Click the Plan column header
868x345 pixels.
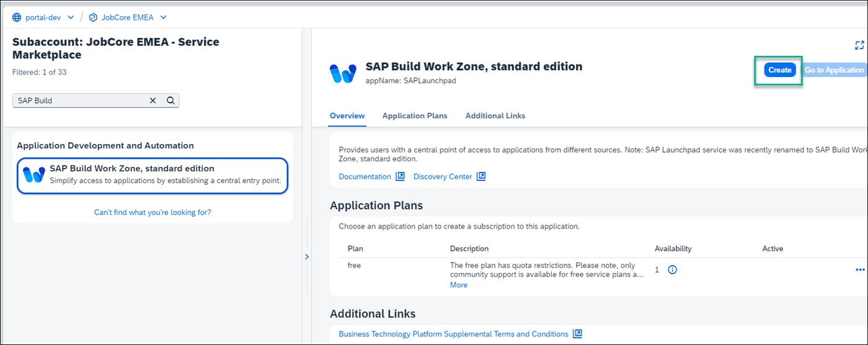coord(355,248)
